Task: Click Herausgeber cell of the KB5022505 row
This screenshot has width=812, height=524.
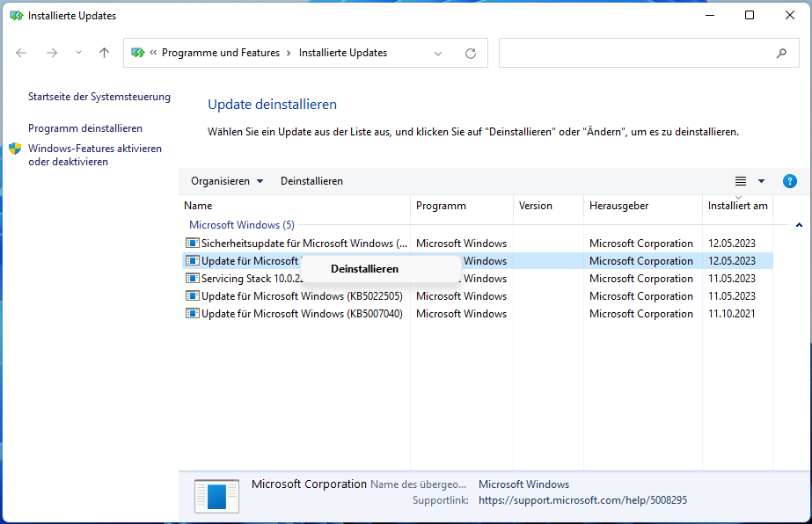Action: (x=641, y=296)
